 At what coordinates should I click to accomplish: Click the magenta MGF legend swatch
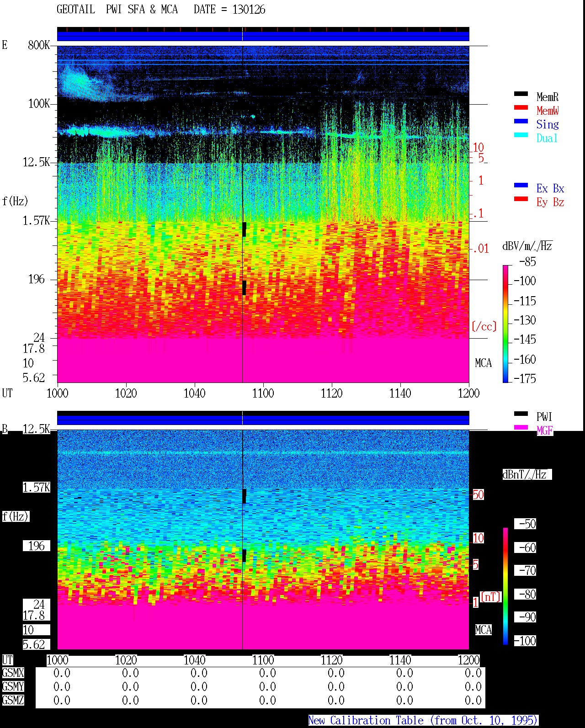click(521, 428)
